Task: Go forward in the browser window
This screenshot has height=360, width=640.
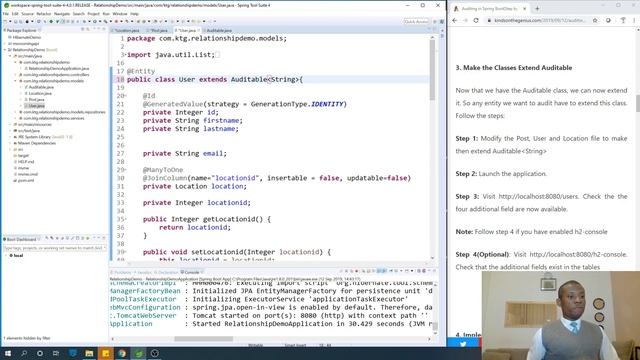Action: [x=465, y=20]
